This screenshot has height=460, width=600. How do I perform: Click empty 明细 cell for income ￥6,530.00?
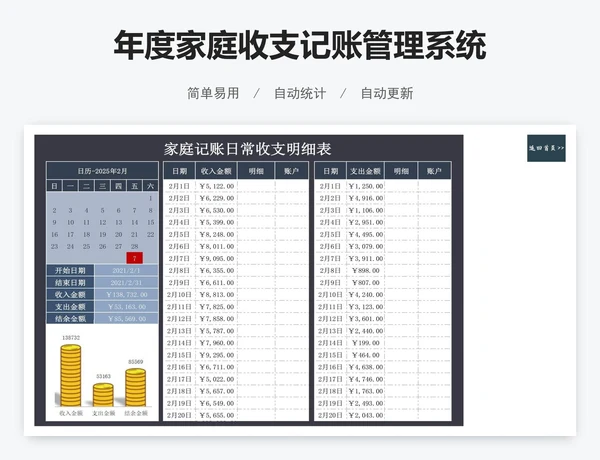pos(256,210)
